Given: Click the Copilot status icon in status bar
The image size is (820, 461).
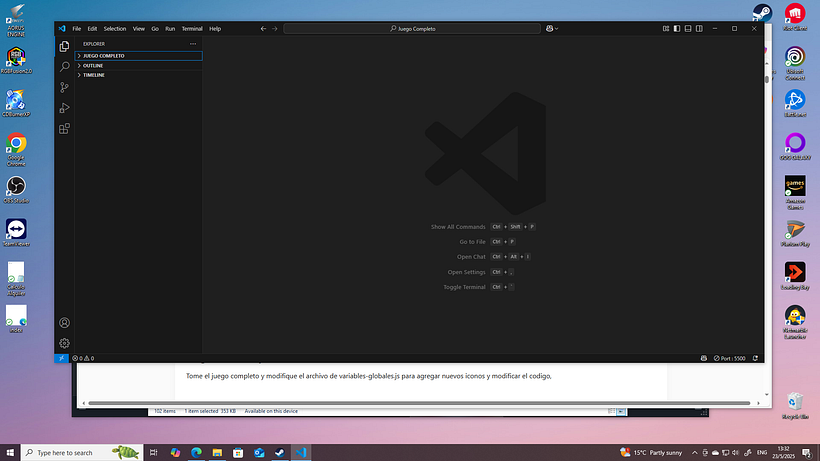Looking at the screenshot, I should [x=704, y=359].
